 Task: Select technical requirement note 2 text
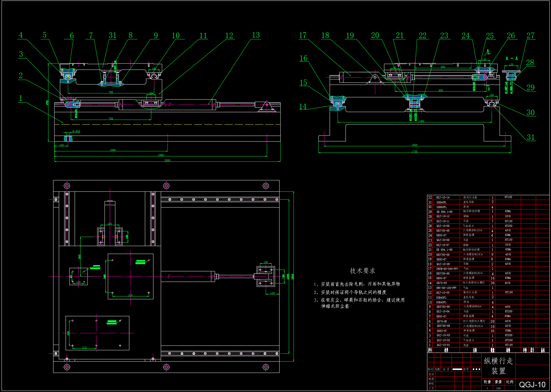point(350,292)
